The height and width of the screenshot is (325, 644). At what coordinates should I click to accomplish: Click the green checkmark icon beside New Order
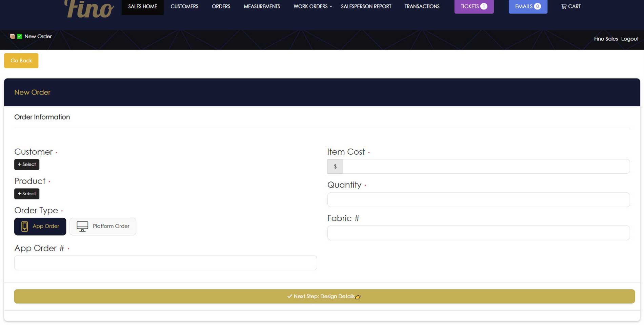tap(20, 36)
